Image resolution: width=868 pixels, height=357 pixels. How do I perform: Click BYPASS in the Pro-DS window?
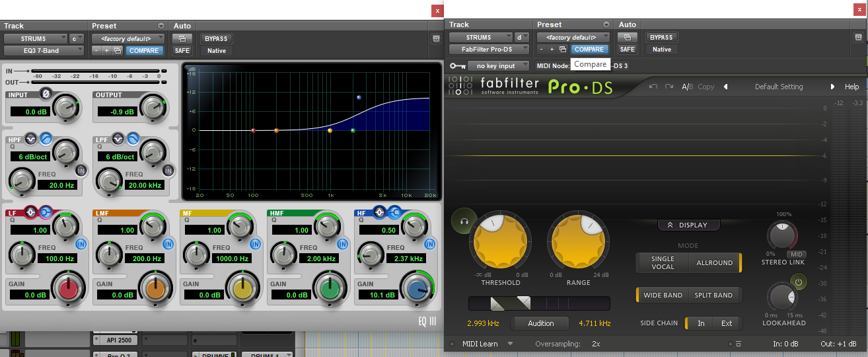pyautogui.click(x=661, y=37)
